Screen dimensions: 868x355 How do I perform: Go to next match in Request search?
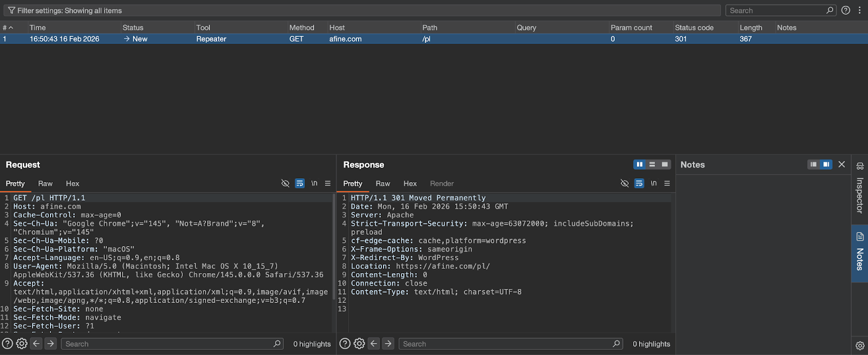tap(50, 344)
